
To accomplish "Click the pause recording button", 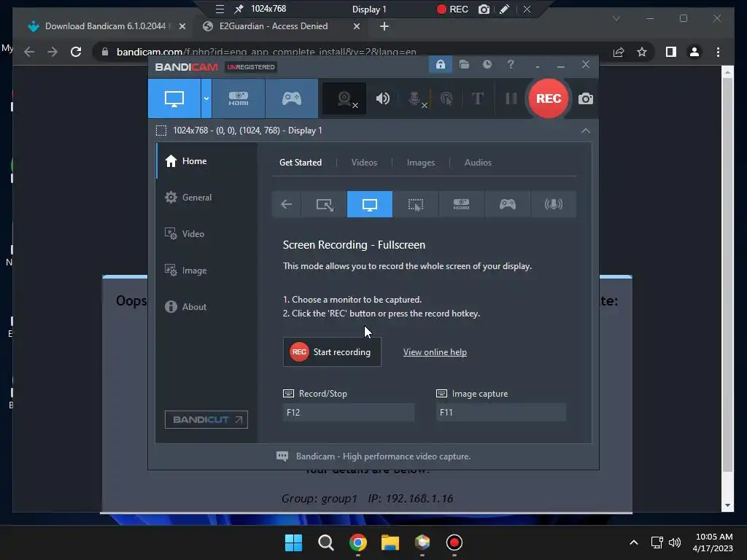I will 511,98.
